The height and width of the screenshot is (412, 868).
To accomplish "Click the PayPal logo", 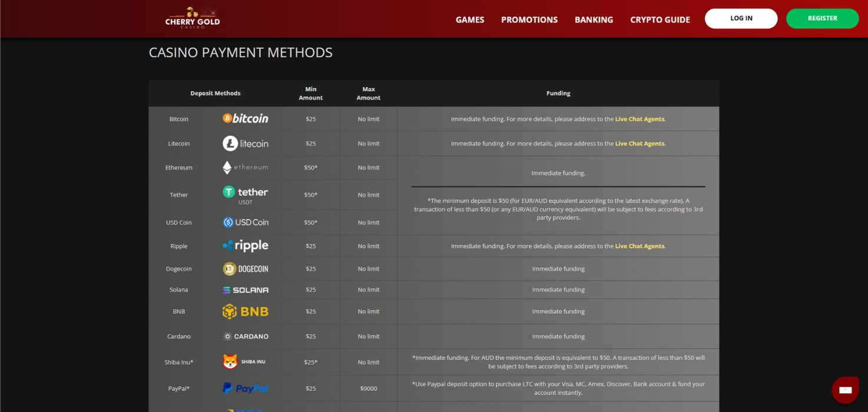I will 246,388.
